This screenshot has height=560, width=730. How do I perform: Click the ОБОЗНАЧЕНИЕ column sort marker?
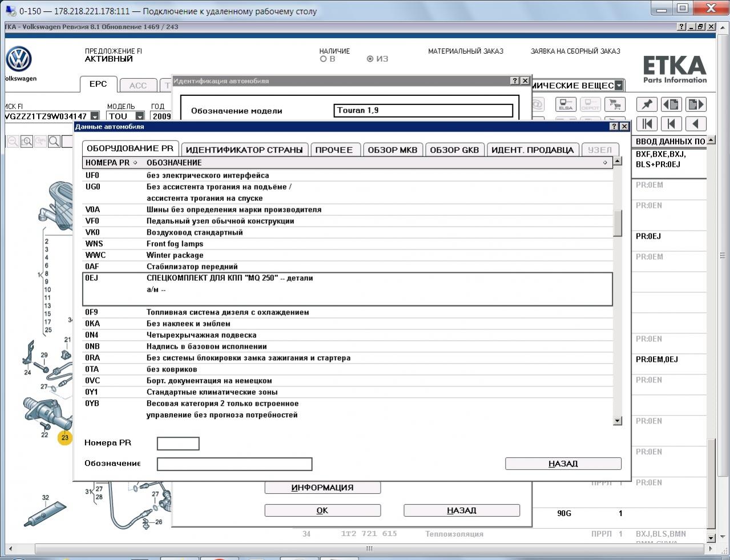pos(605,163)
